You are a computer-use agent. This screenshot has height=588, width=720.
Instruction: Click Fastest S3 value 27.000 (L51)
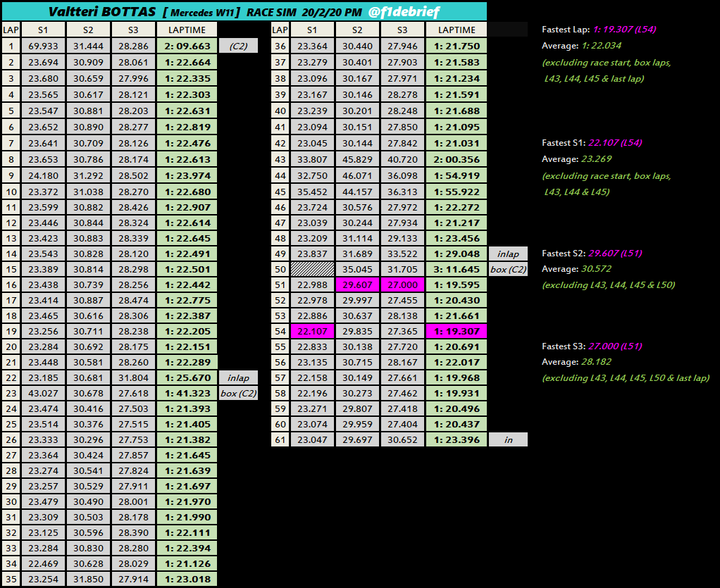[615, 346]
